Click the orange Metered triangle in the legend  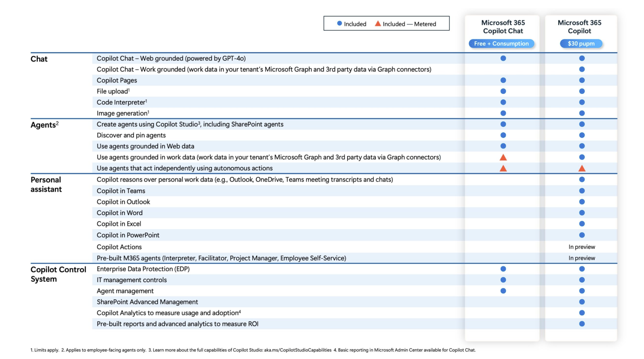(377, 23)
